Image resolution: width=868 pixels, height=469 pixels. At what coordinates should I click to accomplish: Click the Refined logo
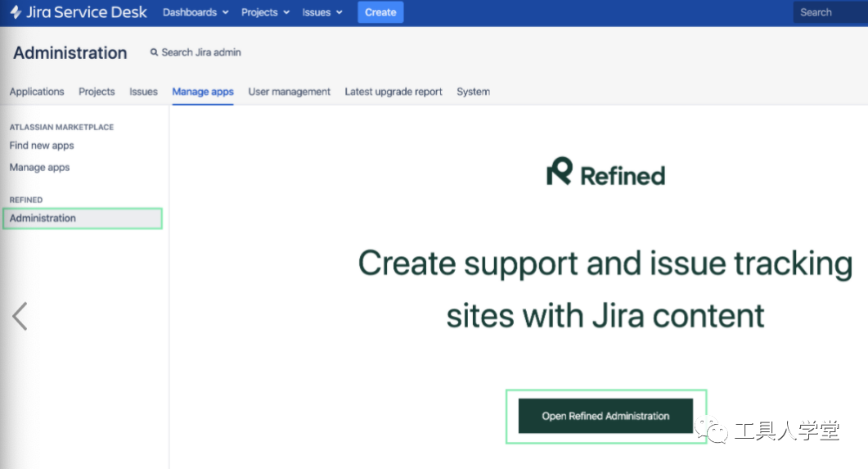tap(605, 172)
